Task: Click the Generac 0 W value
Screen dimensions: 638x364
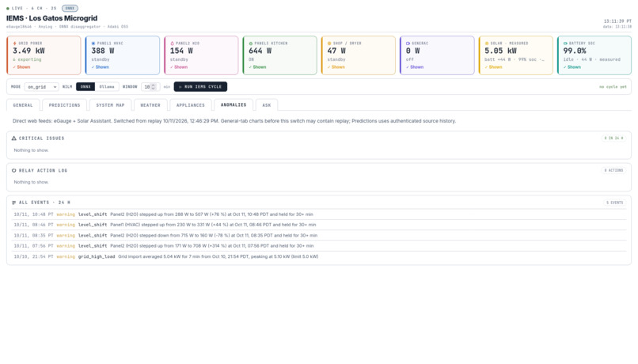Action: pyautogui.click(x=412, y=51)
